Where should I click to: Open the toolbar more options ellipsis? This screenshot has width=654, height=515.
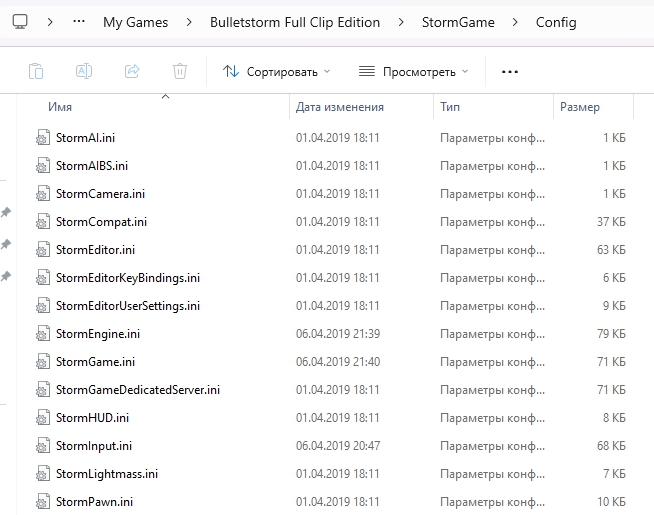(510, 72)
